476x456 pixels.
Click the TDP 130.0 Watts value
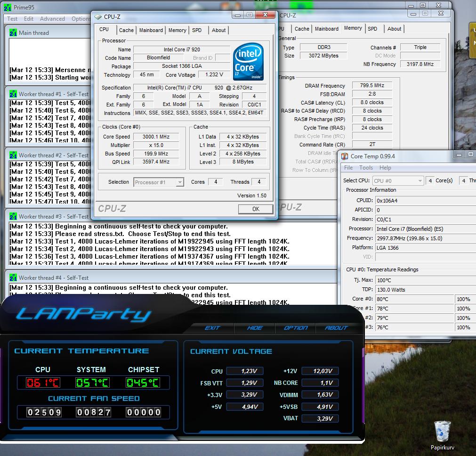426,290
